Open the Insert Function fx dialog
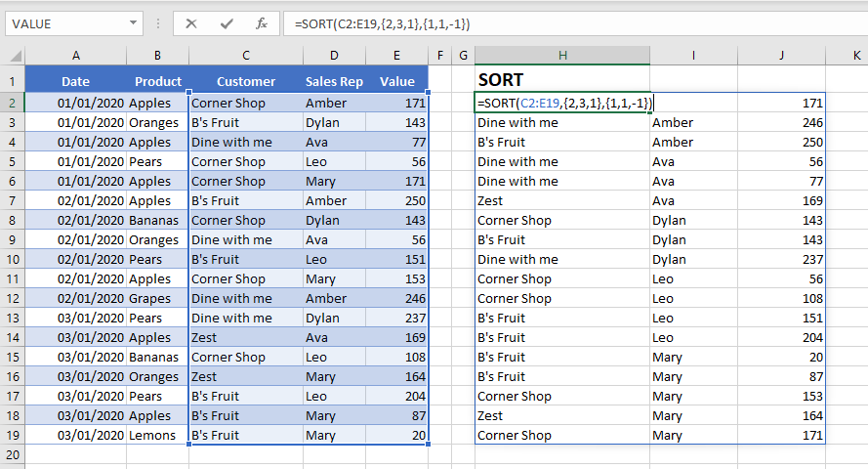 [x=262, y=23]
